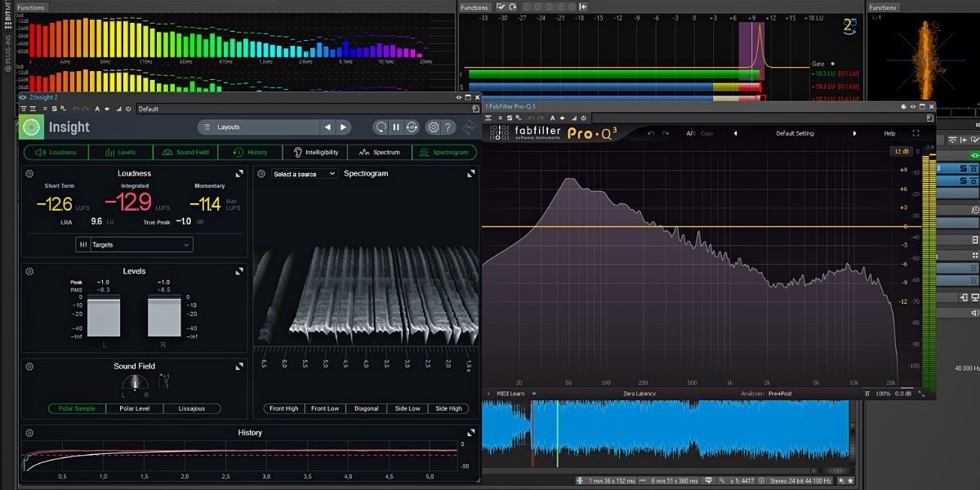Maximize the Levels panel

click(239, 271)
